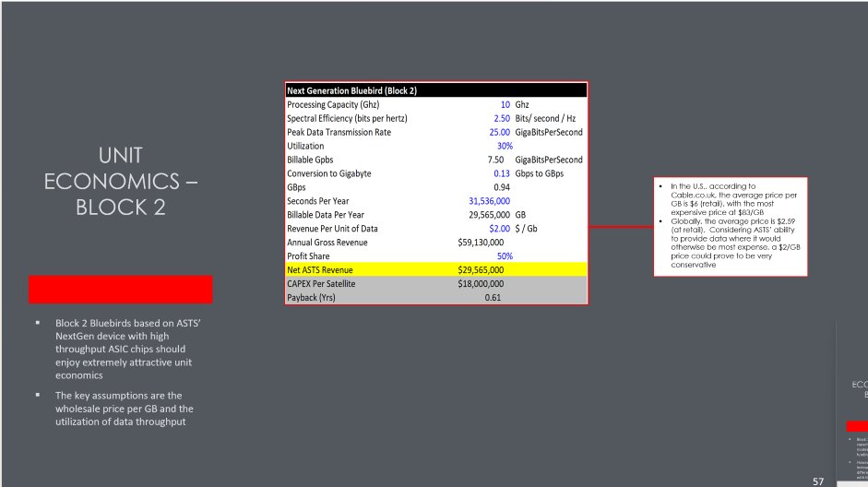Click the Profit Share value '50%'
The image size is (868, 487).
tap(505, 256)
